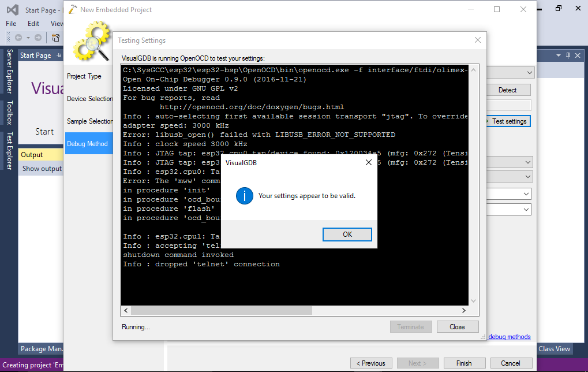Click the 'Creating project' status bar text
This screenshot has height=372, width=588.
tap(33, 365)
